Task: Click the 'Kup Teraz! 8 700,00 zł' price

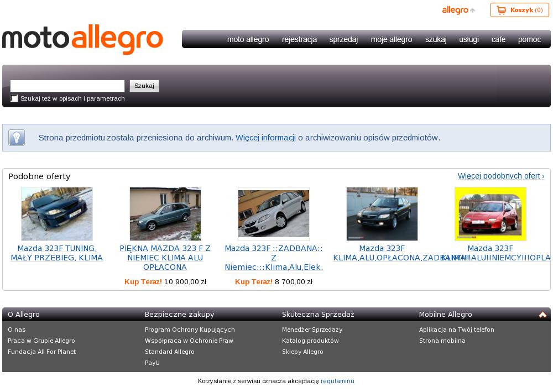Action: (x=274, y=281)
